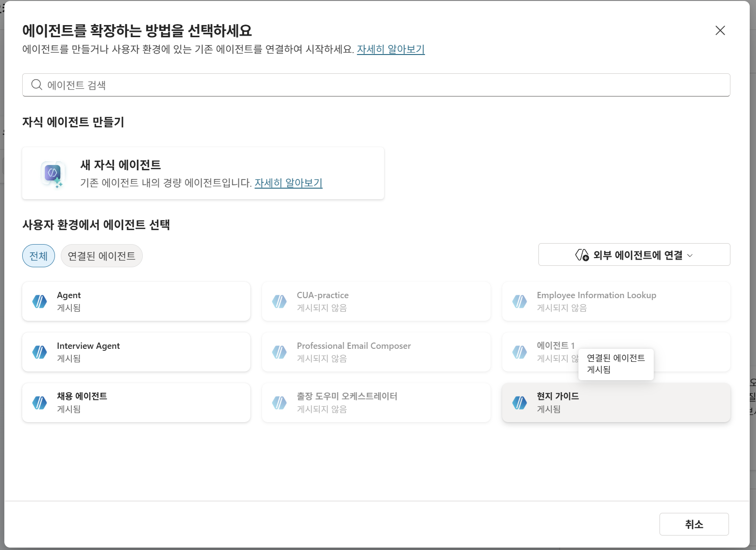This screenshot has height=550, width=756.
Task: Click the 게시됨 status under Interview Agent
Action: click(x=69, y=358)
